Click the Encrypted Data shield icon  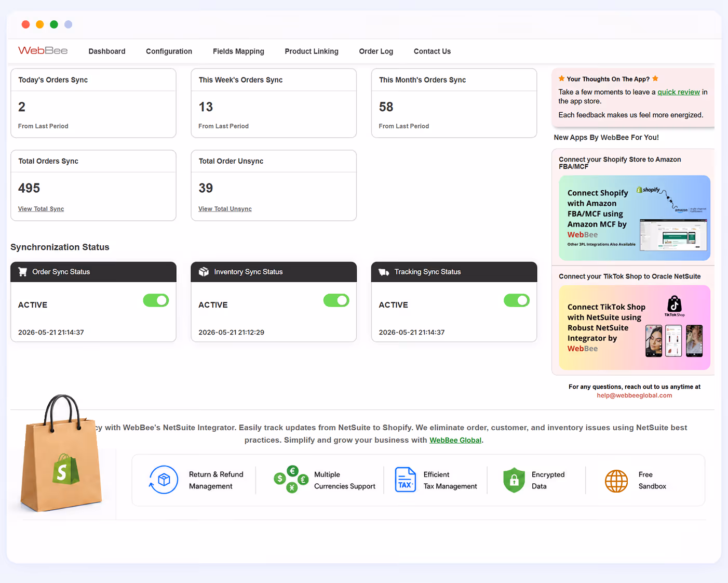click(514, 480)
